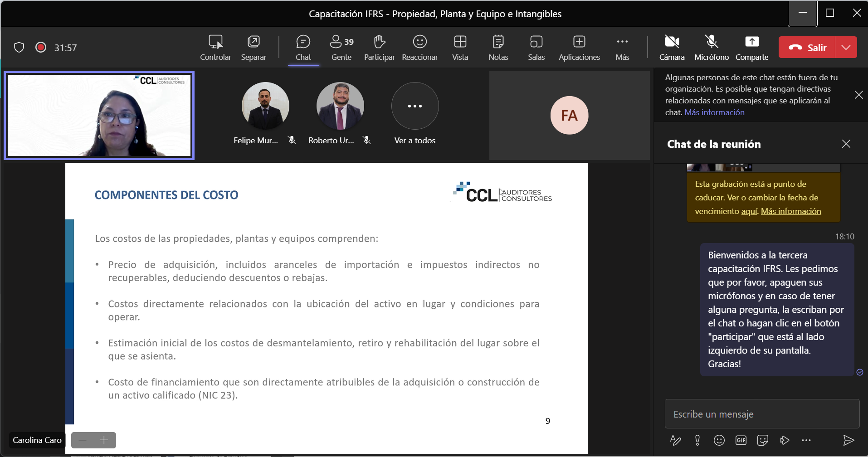The width and height of the screenshot is (868, 457).
Task: Click the aquí link in recording notice
Action: (x=749, y=211)
